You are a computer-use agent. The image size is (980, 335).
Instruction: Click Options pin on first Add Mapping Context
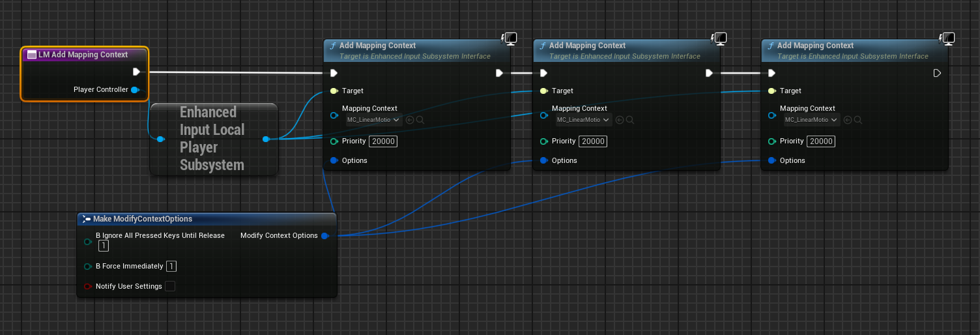pos(334,160)
